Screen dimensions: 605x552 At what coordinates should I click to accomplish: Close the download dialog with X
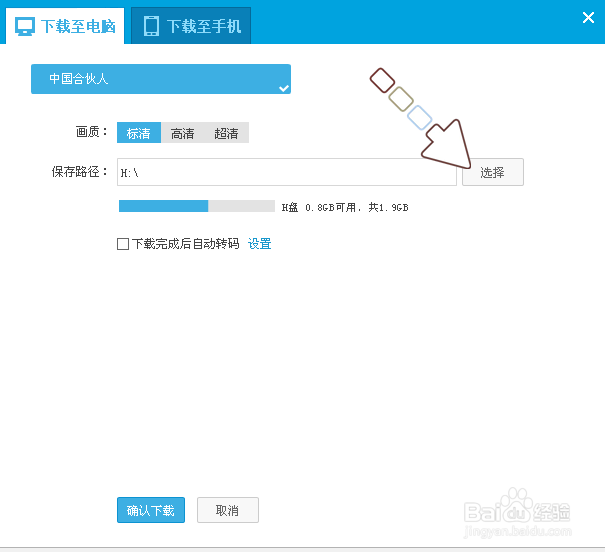tap(588, 17)
